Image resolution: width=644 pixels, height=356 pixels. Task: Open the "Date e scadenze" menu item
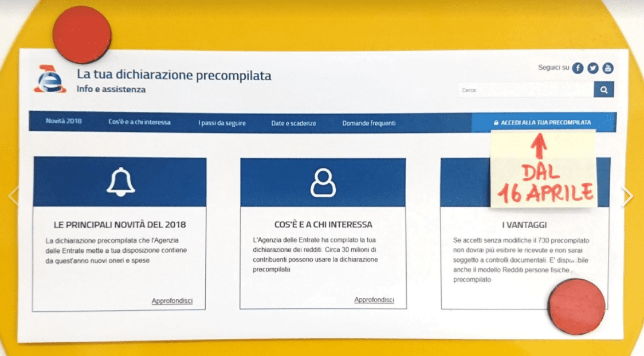click(x=293, y=123)
